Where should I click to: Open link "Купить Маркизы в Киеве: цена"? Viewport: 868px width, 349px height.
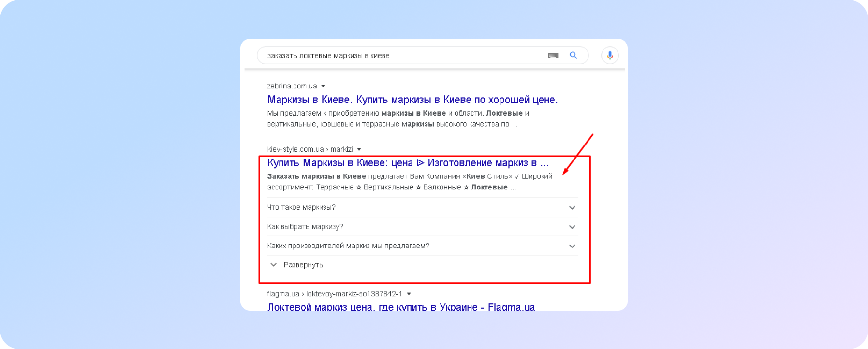(408, 163)
